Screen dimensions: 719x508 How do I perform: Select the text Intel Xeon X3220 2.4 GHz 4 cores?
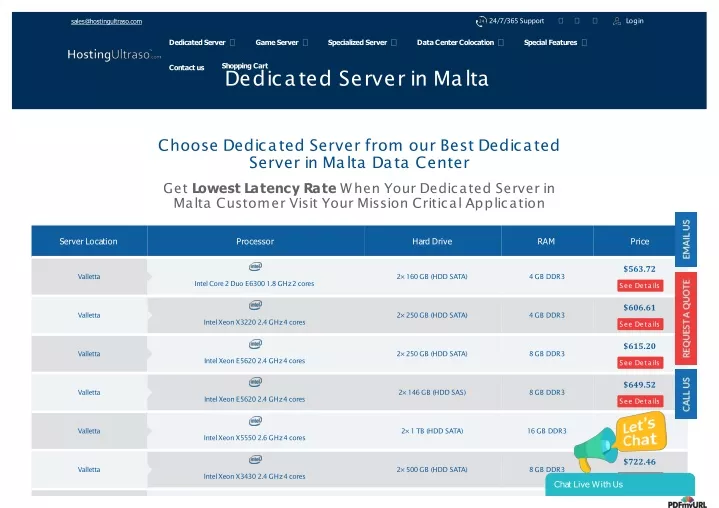[x=254, y=322]
